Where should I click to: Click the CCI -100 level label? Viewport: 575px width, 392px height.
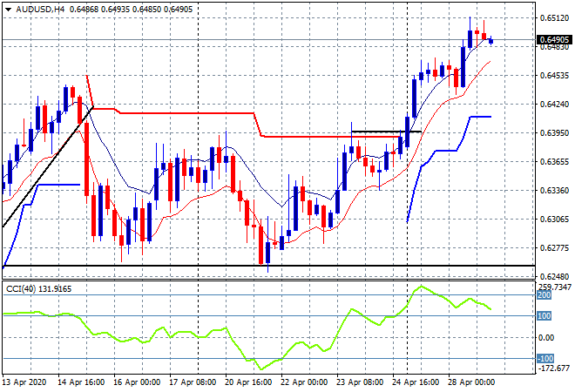[545, 359]
